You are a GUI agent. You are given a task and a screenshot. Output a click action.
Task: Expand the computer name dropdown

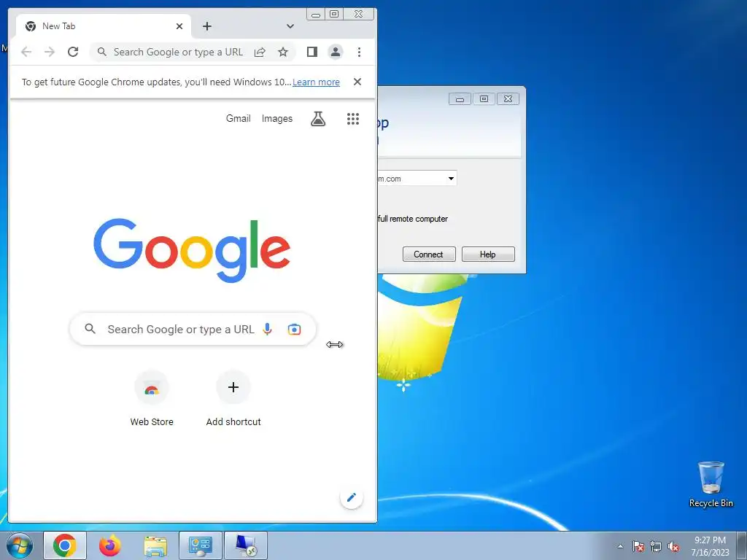click(x=451, y=179)
